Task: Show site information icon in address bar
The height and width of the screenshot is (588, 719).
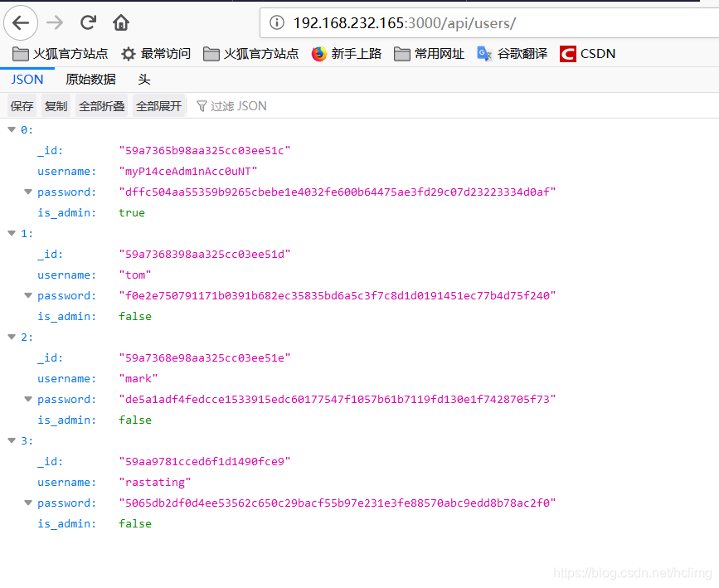Action: [276, 22]
